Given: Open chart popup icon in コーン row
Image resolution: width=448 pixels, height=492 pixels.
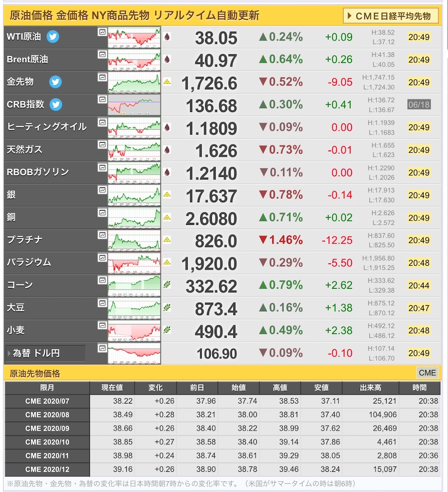Looking at the screenshot, I should (102, 280).
